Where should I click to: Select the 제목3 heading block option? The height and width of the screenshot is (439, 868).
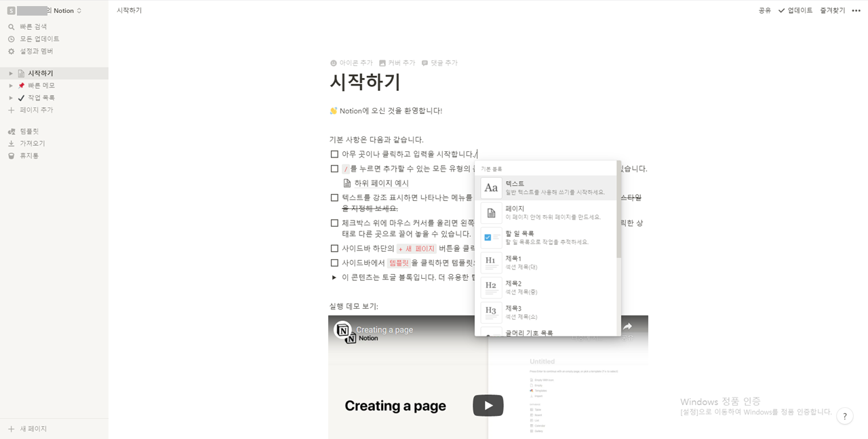(x=546, y=313)
